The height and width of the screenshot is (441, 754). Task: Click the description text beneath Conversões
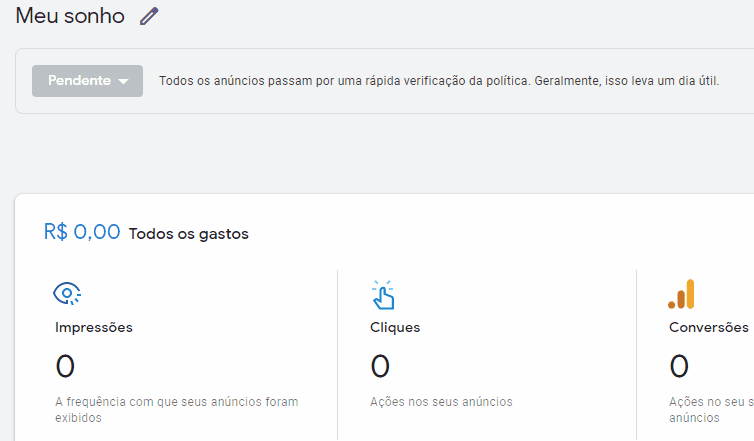tap(711, 410)
